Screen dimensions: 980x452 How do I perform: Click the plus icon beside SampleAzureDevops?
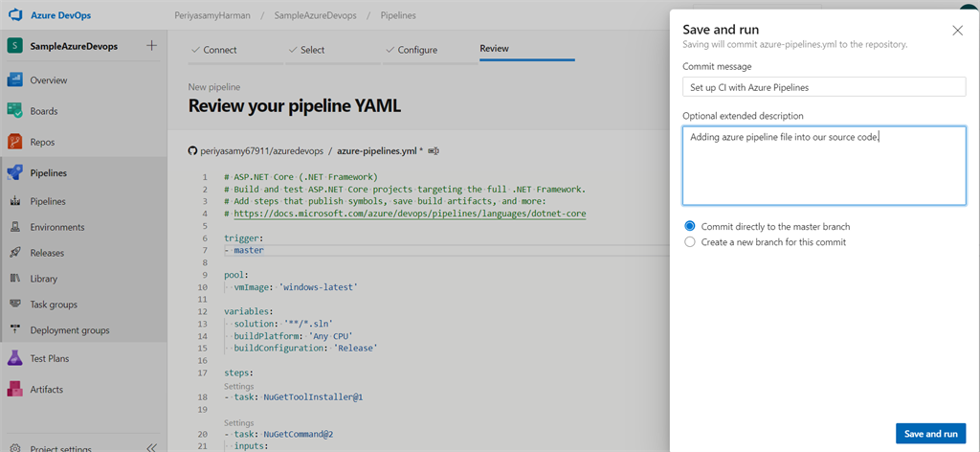point(151,46)
